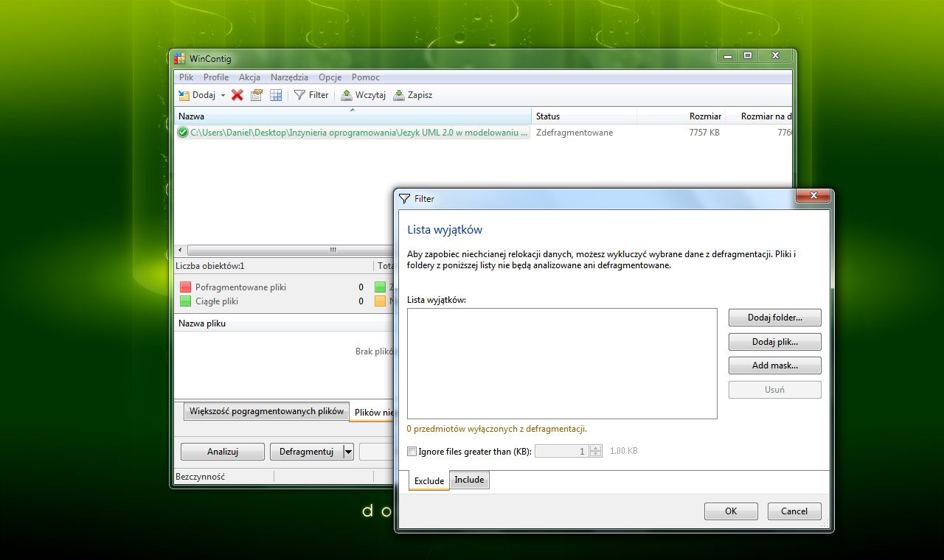Click the Dodaj folder... button
This screenshot has height=560, width=944.
click(774, 318)
